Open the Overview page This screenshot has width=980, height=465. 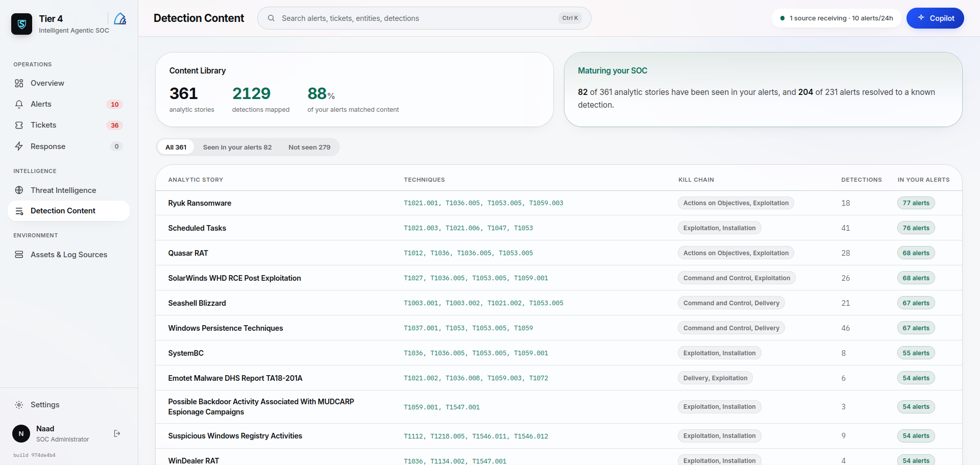(68, 83)
